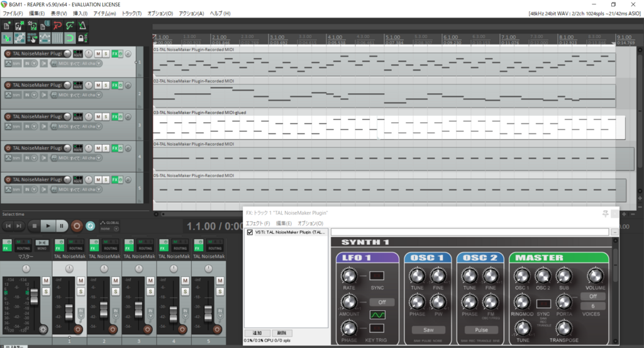Image resolution: width=644 pixels, height=348 pixels.
Task: Toggle the Metronome icon
Action: tap(82, 26)
